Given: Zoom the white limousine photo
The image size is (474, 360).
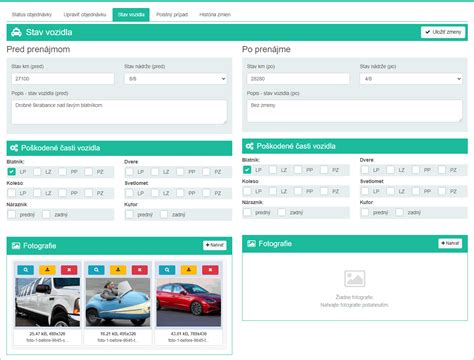Looking at the screenshot, I should (x=26, y=270).
